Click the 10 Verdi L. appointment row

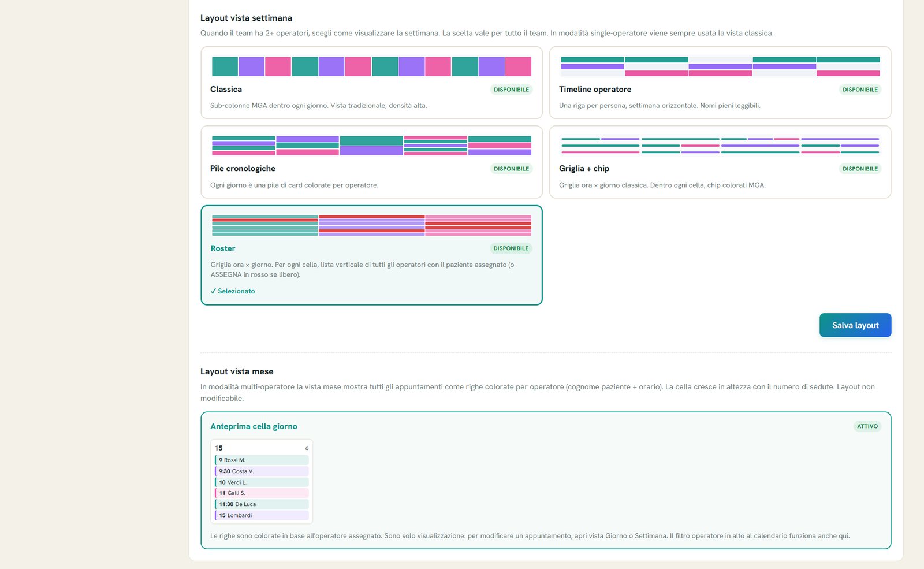[262, 482]
